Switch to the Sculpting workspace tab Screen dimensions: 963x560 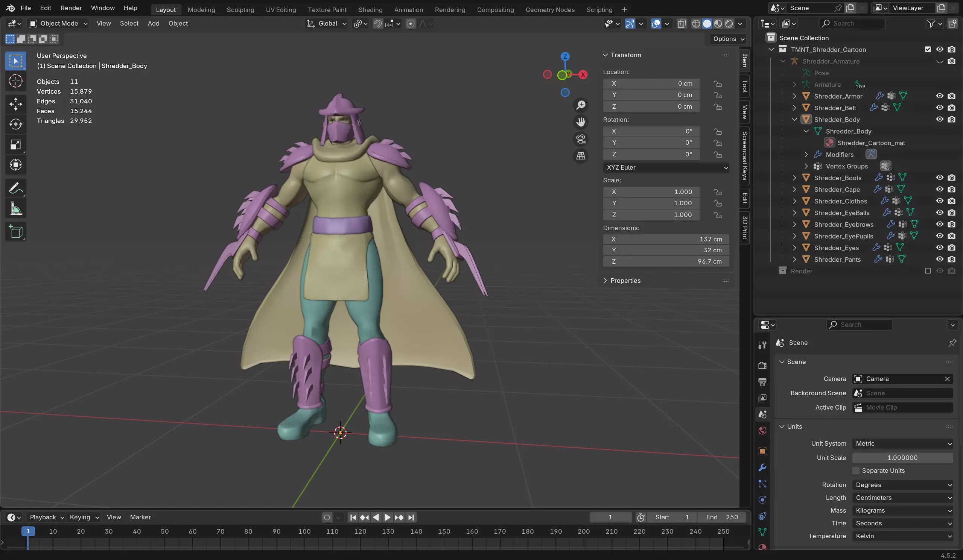(240, 9)
